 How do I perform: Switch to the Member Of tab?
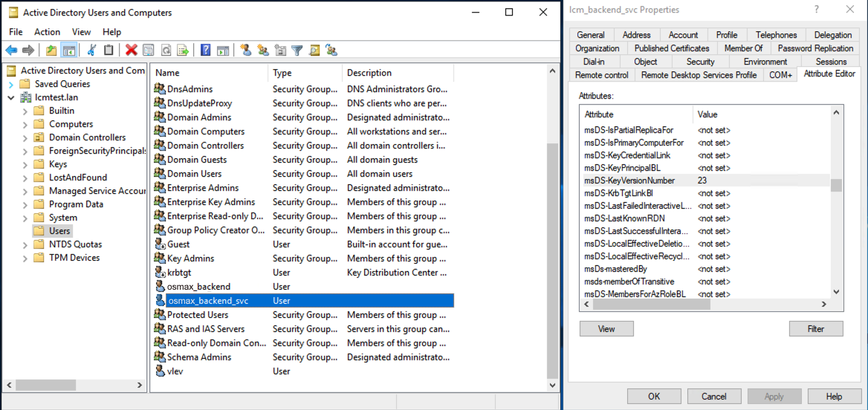pos(743,48)
